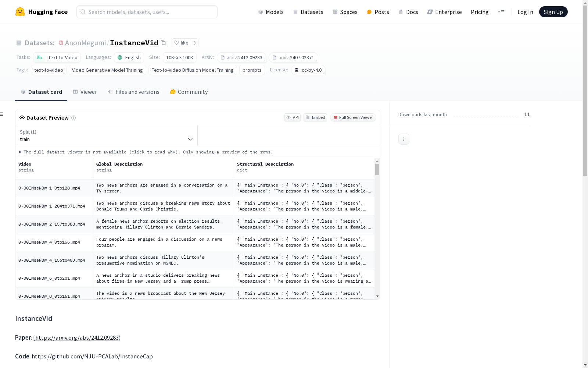Click the page vertical scrollbar thumb

[585, 90]
